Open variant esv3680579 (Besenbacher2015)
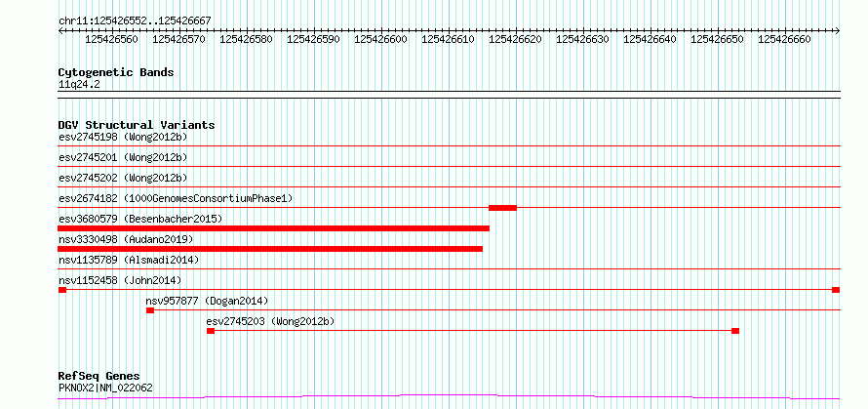The image size is (868, 409). [x=140, y=219]
